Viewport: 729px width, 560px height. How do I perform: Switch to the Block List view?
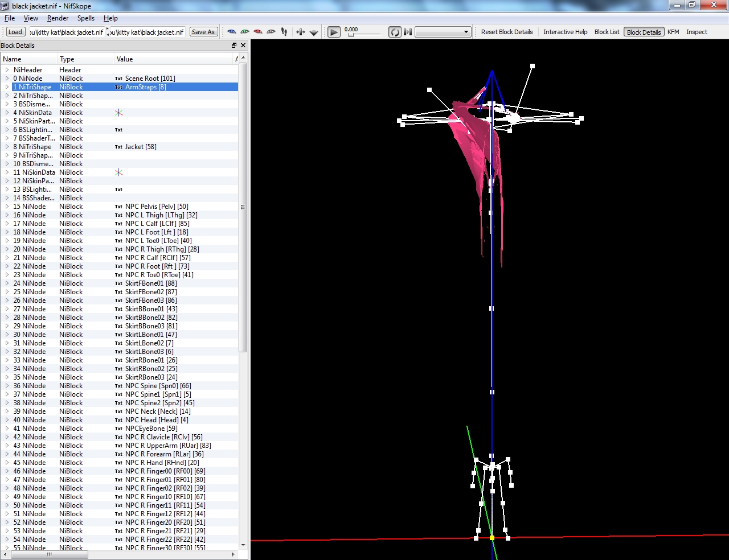607,32
